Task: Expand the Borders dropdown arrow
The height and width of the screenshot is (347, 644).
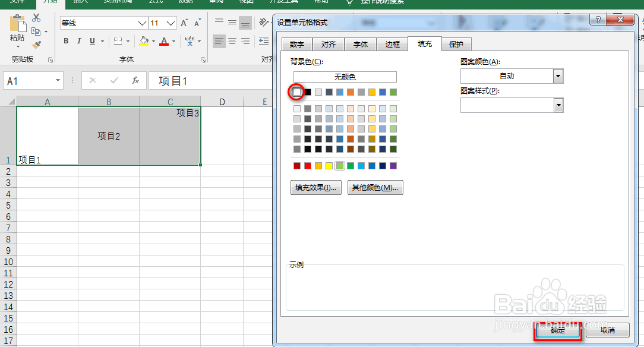Action: click(x=128, y=41)
